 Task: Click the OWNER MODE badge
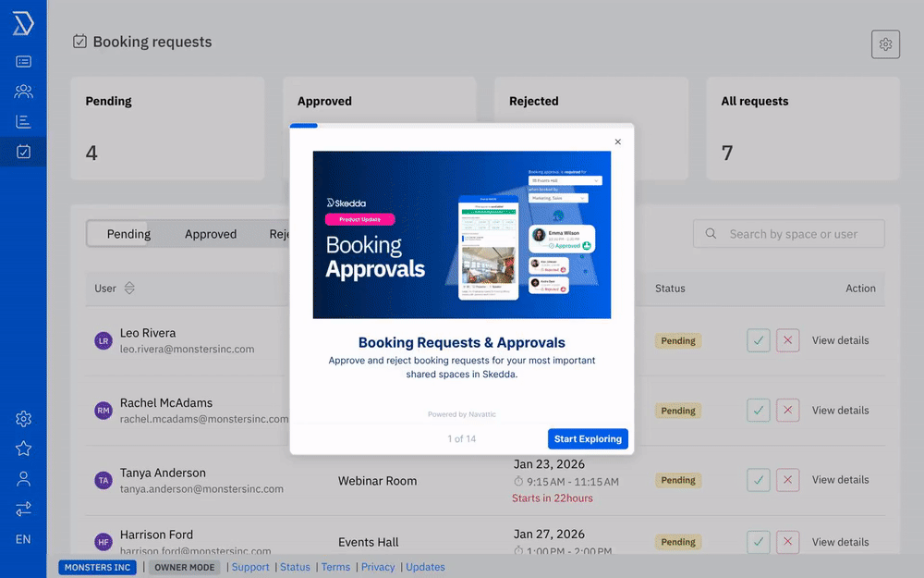(185, 568)
